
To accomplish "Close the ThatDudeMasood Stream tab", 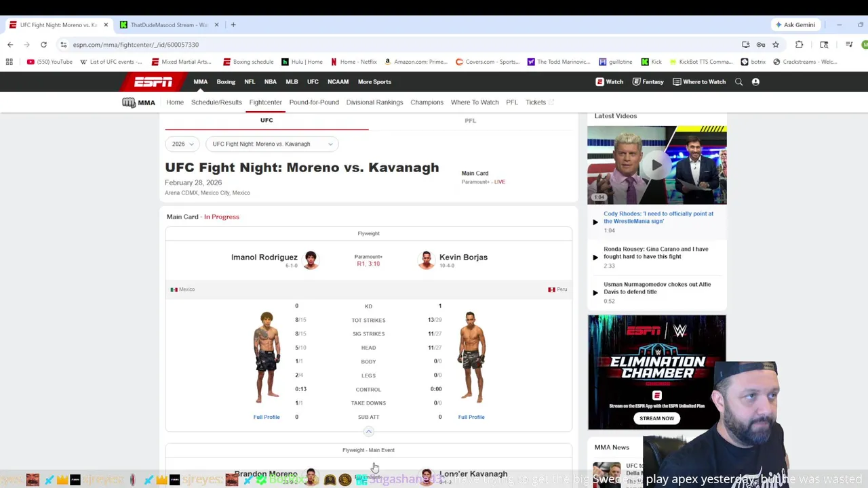I will click(216, 25).
